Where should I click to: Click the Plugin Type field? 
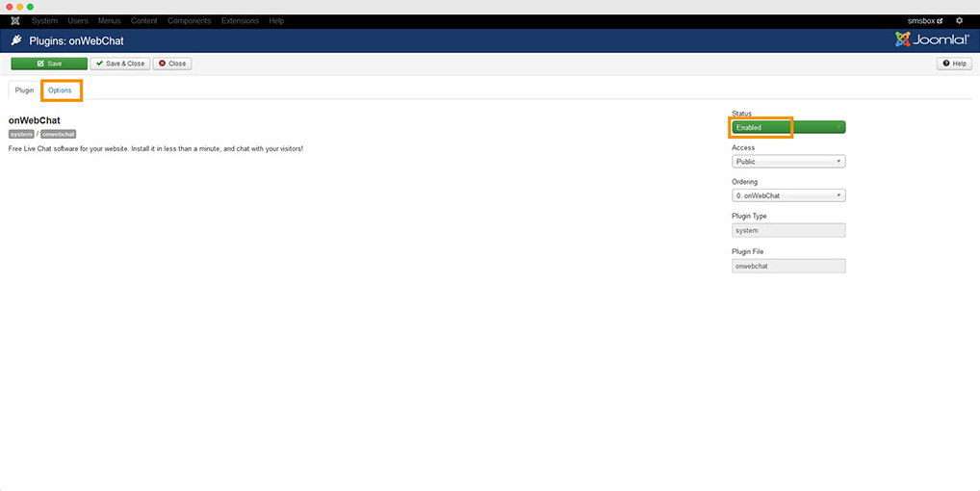[787, 230]
